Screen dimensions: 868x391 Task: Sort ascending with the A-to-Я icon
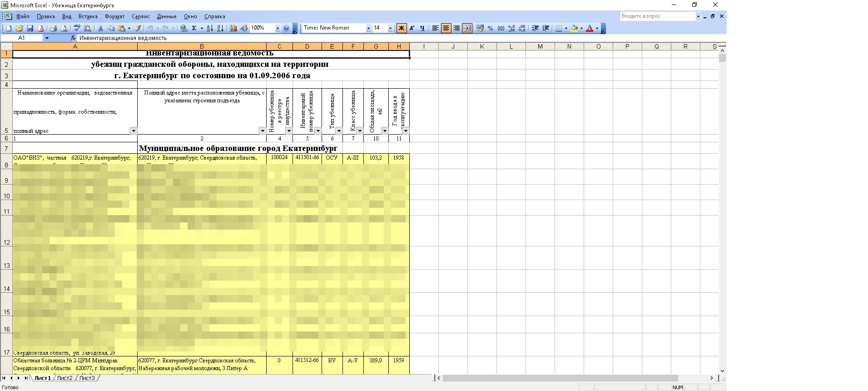(x=209, y=28)
